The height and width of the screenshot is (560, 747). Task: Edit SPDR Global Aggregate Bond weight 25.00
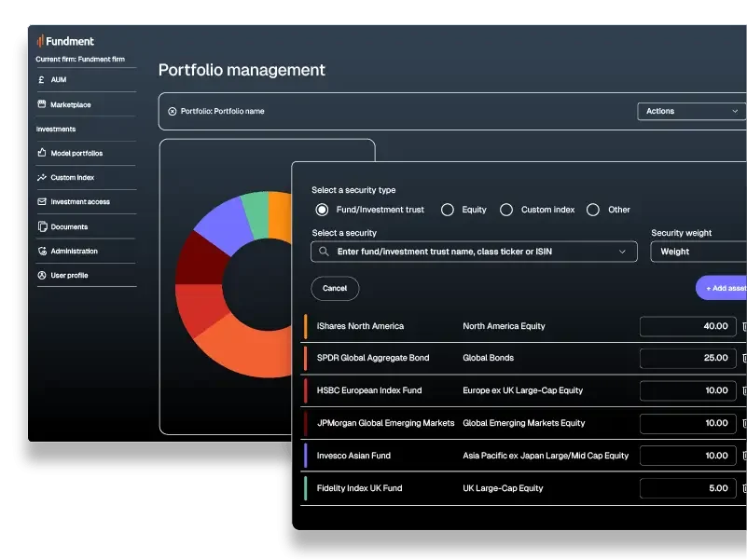pyautogui.click(x=688, y=358)
